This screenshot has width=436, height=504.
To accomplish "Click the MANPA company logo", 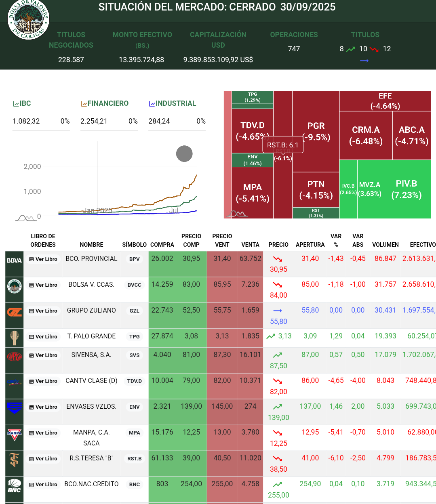I will [14, 434].
